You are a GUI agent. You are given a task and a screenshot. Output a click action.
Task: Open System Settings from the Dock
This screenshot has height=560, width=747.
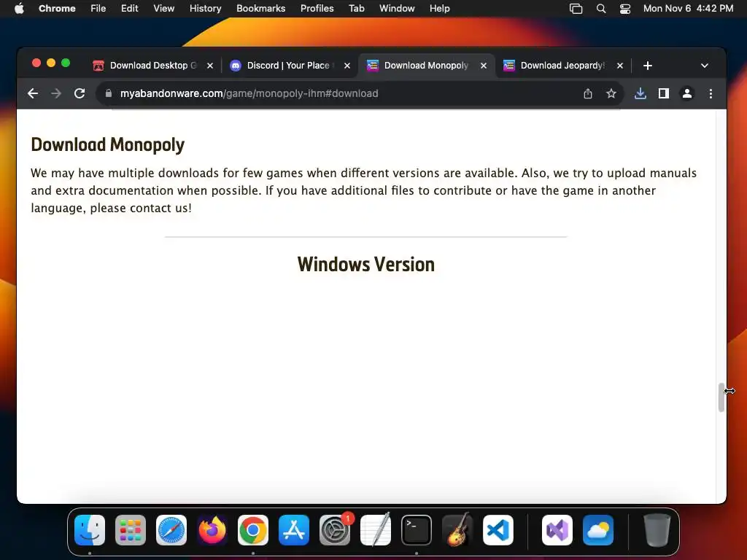pos(335,530)
